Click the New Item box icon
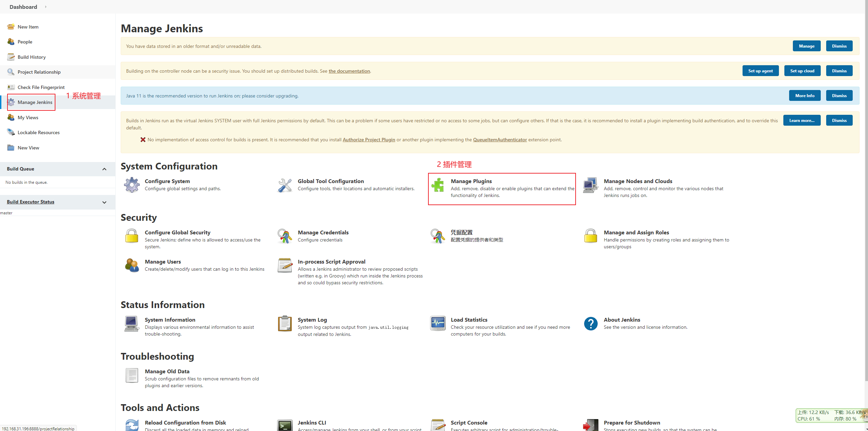868x431 pixels. pyautogui.click(x=11, y=27)
